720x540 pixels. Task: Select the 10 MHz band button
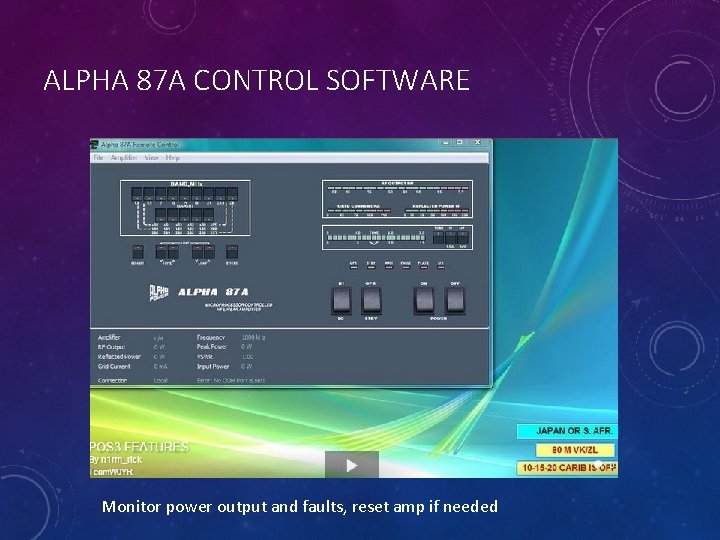tap(172, 194)
